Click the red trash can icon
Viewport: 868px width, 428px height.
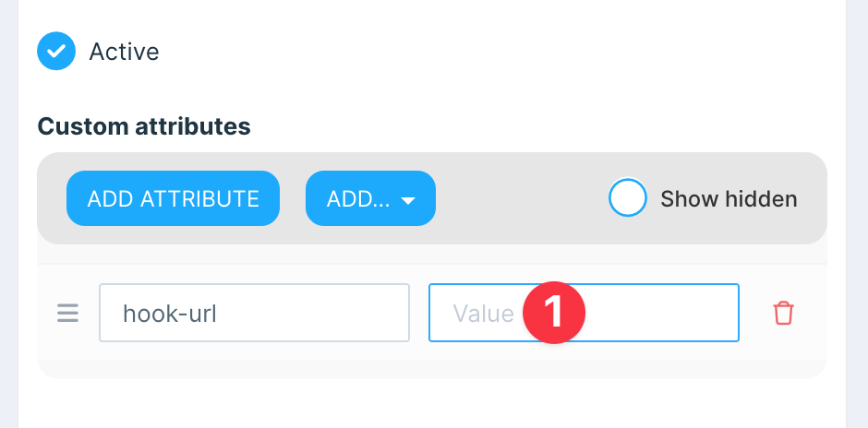pyautogui.click(x=783, y=314)
